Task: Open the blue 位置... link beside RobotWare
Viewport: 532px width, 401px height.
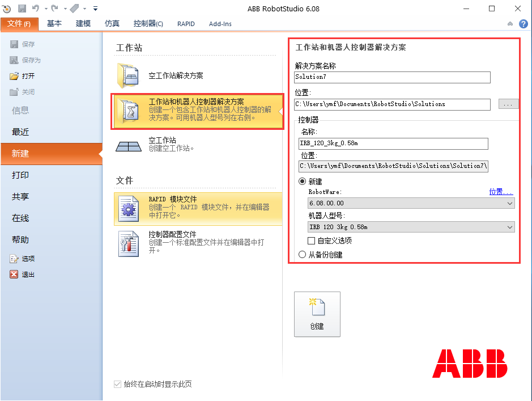Action: [x=501, y=192]
